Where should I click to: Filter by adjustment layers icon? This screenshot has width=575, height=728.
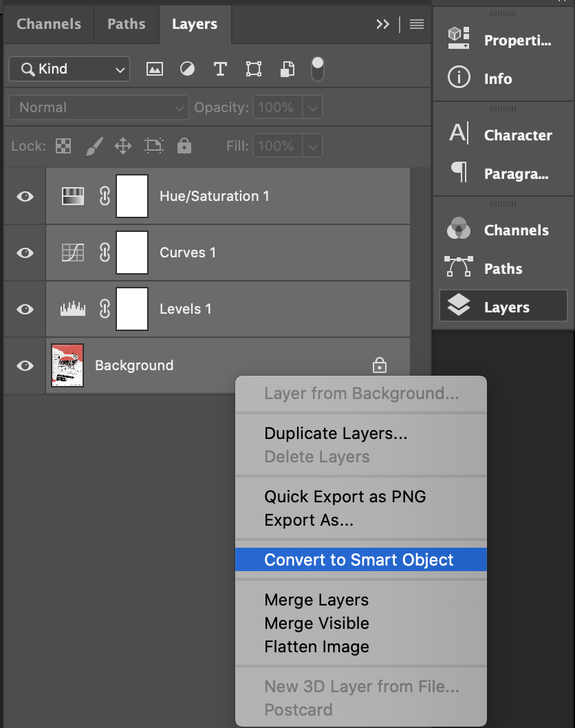click(188, 69)
